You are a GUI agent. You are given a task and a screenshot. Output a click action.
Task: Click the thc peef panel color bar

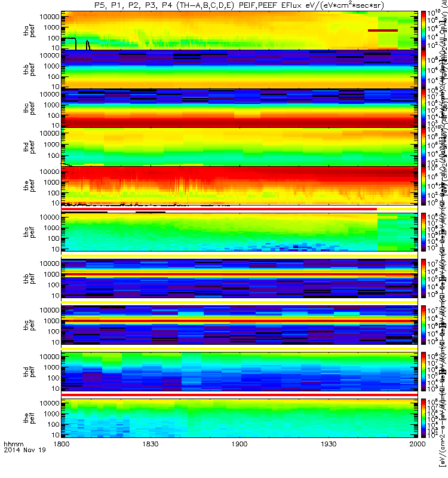tap(424, 108)
